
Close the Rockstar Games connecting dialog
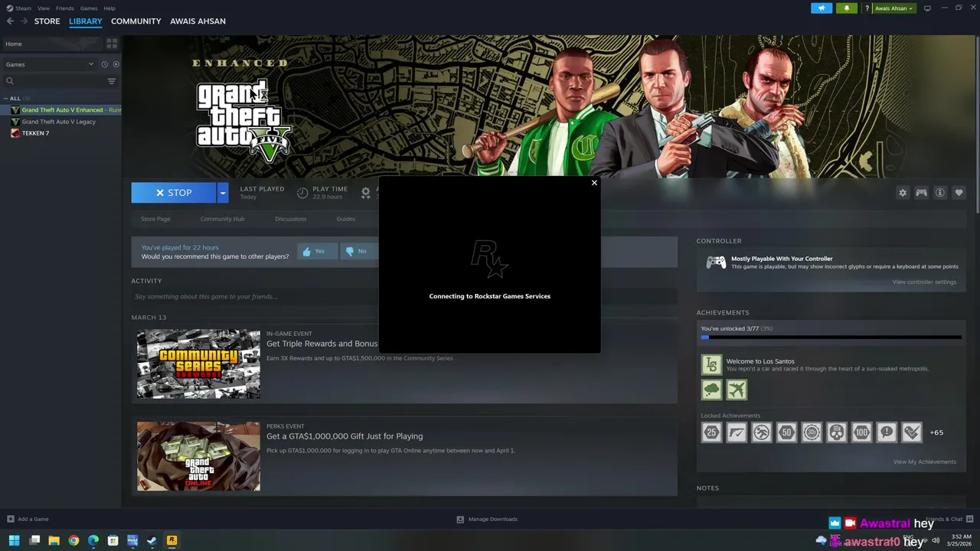click(594, 183)
